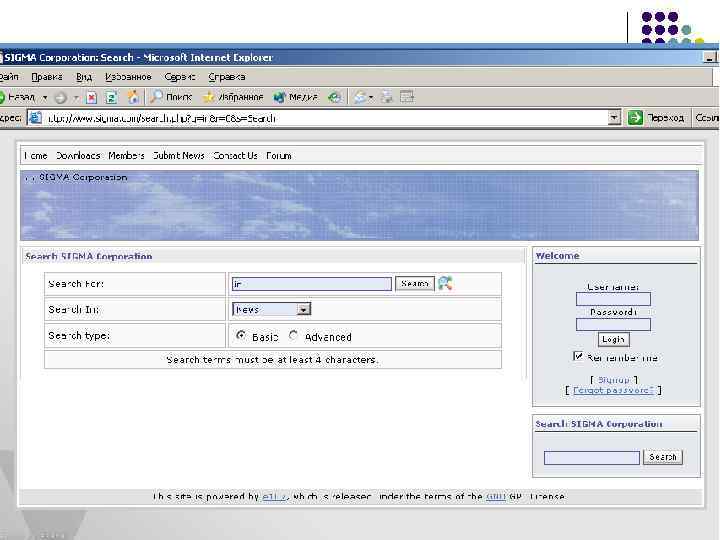
Task: Open the Search (Поиск) toolbar button
Action: tap(171, 97)
